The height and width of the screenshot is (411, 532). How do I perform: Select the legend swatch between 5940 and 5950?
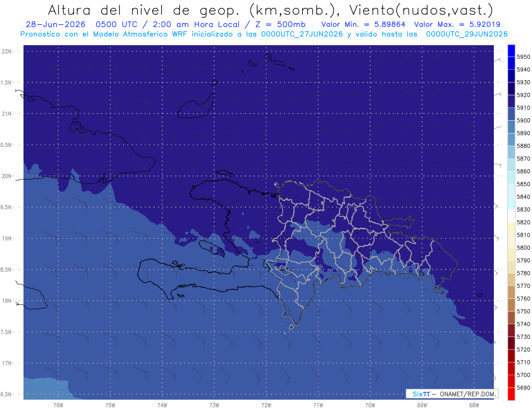pyautogui.click(x=511, y=63)
